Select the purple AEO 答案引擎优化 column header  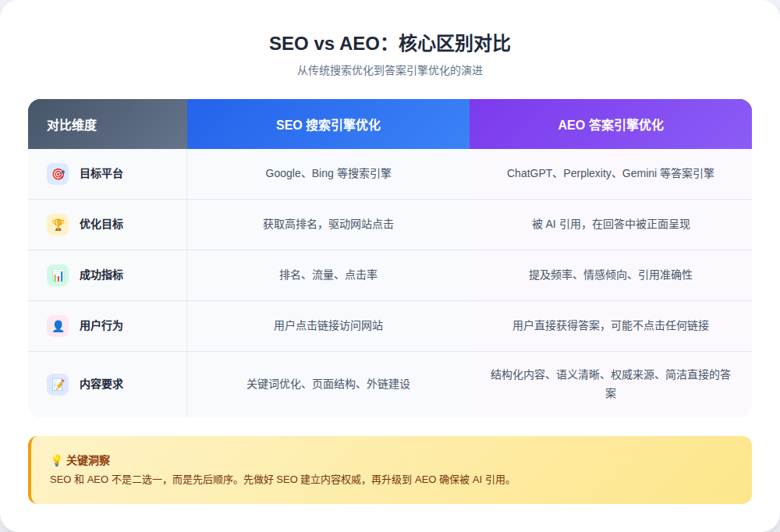pos(610,125)
